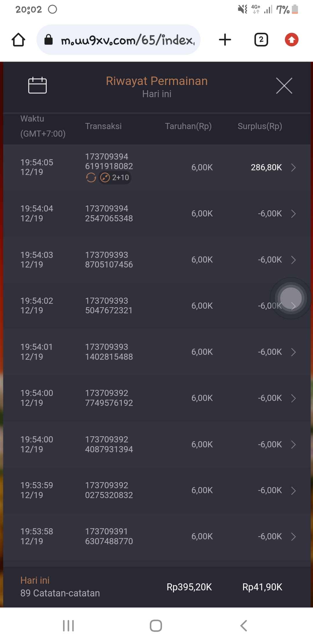Open the tab switcher showing 2 tabs
The image size is (313, 644).
(261, 40)
